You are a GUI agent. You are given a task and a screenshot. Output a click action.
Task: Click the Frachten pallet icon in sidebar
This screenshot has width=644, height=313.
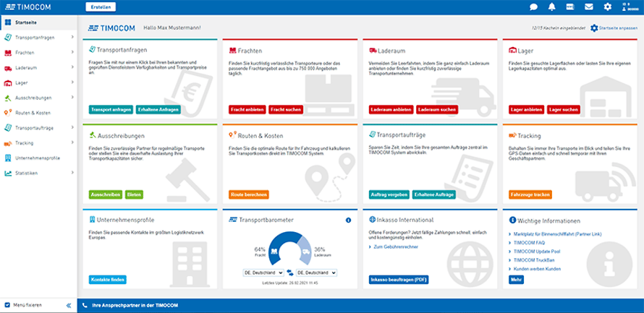coord(8,53)
